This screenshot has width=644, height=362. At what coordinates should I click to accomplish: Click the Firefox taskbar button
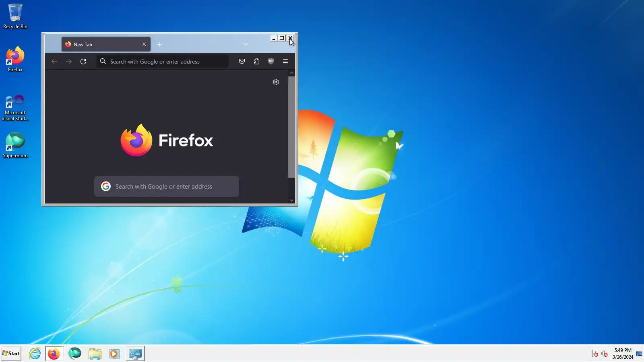pyautogui.click(x=54, y=354)
